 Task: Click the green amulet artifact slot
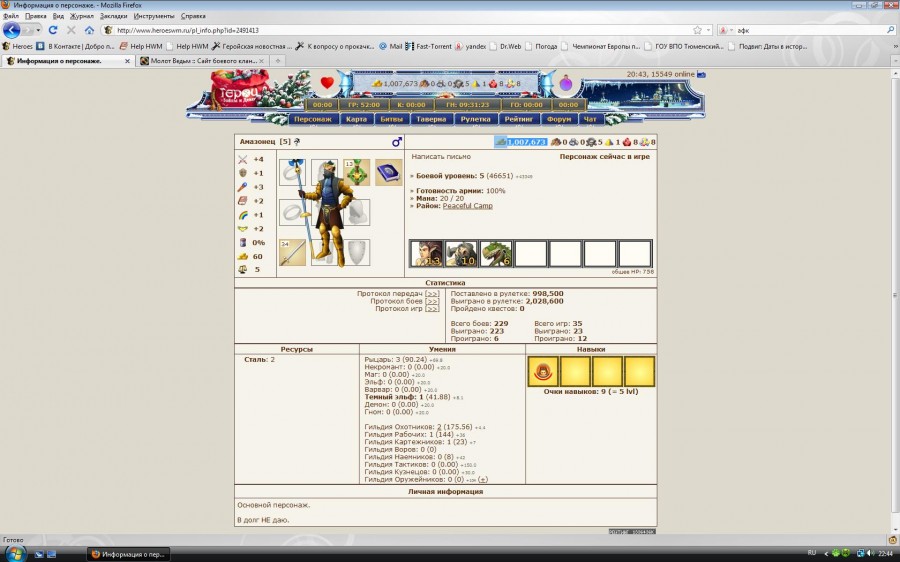pos(356,172)
